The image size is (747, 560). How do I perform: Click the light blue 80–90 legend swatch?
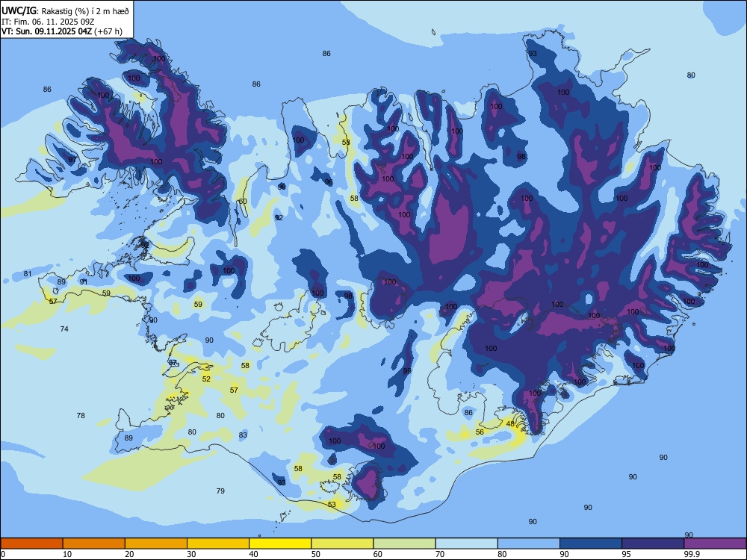(x=529, y=544)
